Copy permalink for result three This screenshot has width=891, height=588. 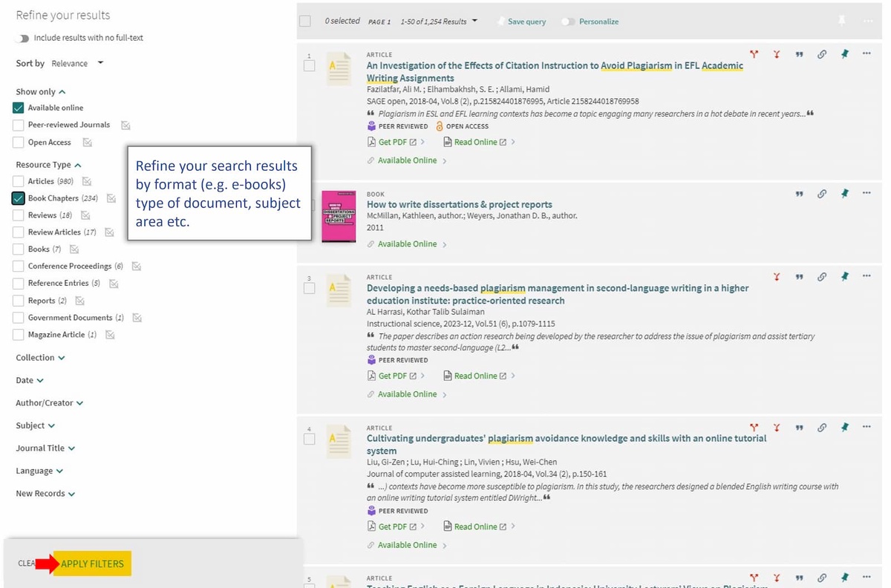(822, 275)
